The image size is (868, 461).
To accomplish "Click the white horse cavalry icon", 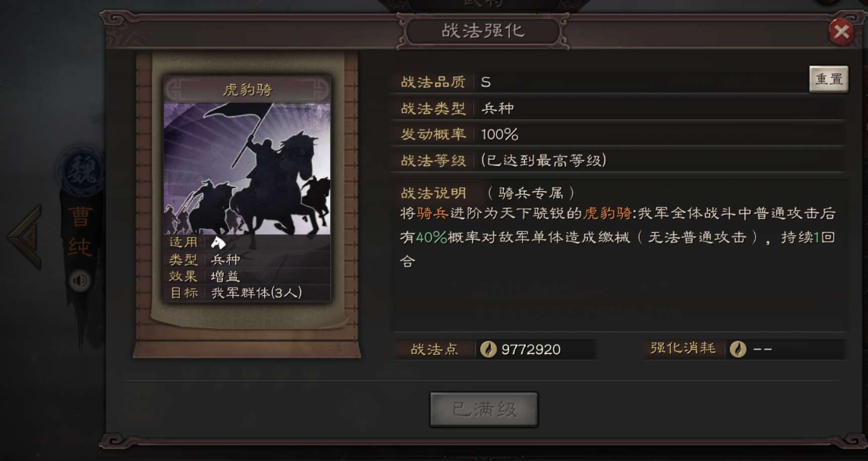I will pos(218,242).
